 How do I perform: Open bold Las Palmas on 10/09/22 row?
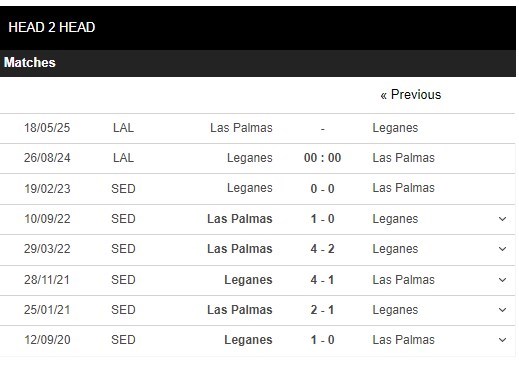click(240, 219)
